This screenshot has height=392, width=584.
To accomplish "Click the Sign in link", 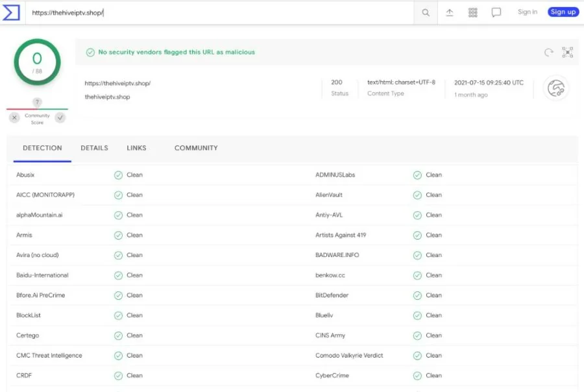I will point(528,12).
